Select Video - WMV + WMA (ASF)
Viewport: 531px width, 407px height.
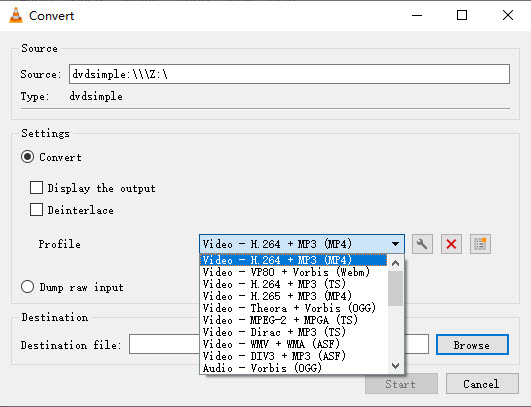click(x=293, y=344)
